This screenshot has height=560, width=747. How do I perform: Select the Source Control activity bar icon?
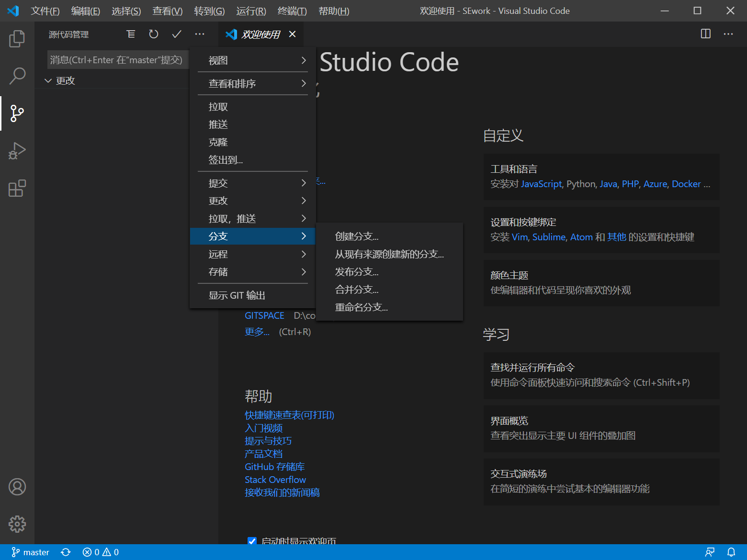(17, 113)
